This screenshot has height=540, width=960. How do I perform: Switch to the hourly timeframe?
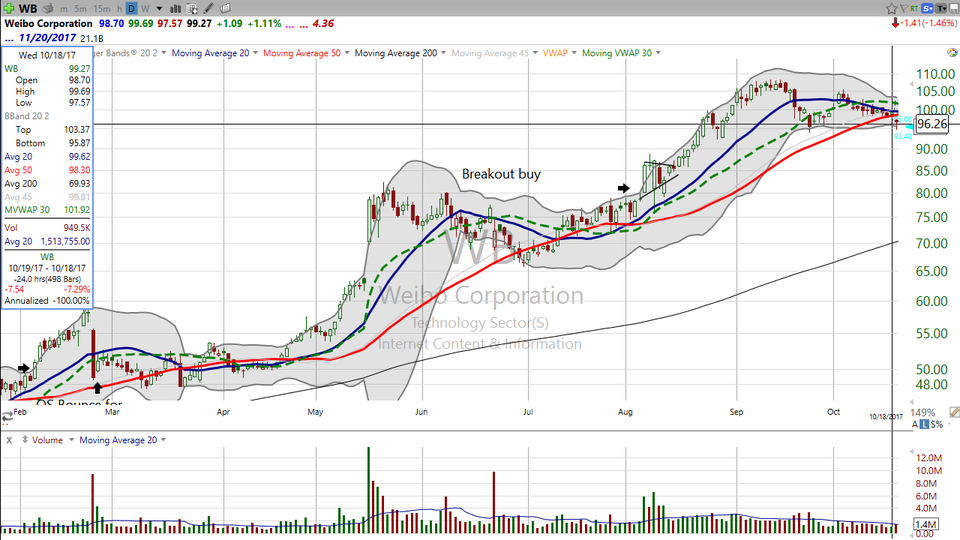(x=120, y=9)
